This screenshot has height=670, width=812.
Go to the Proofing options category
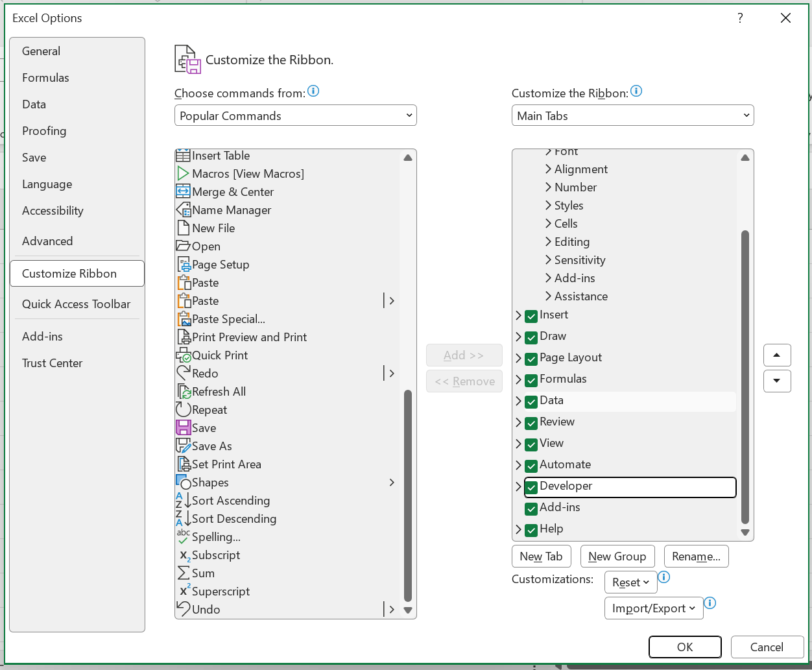77,131
